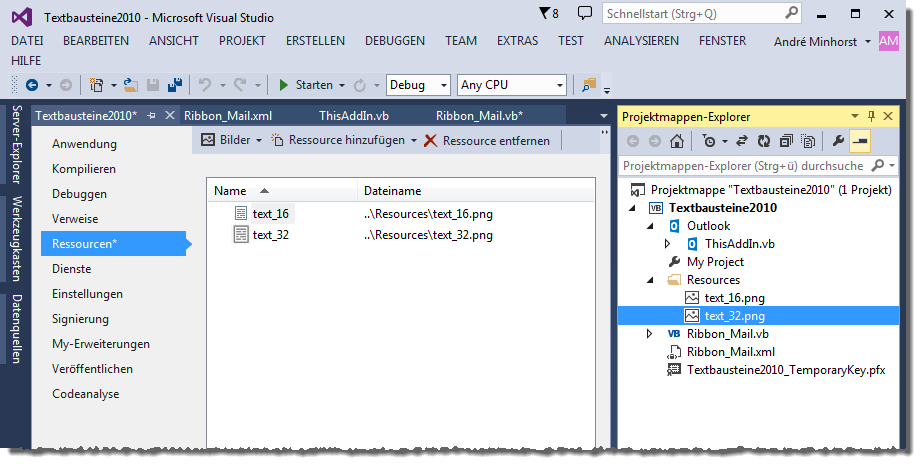Image resolution: width=921 pixels, height=468 pixels.
Task: Click the notifications flag icon
Action: 545,13
